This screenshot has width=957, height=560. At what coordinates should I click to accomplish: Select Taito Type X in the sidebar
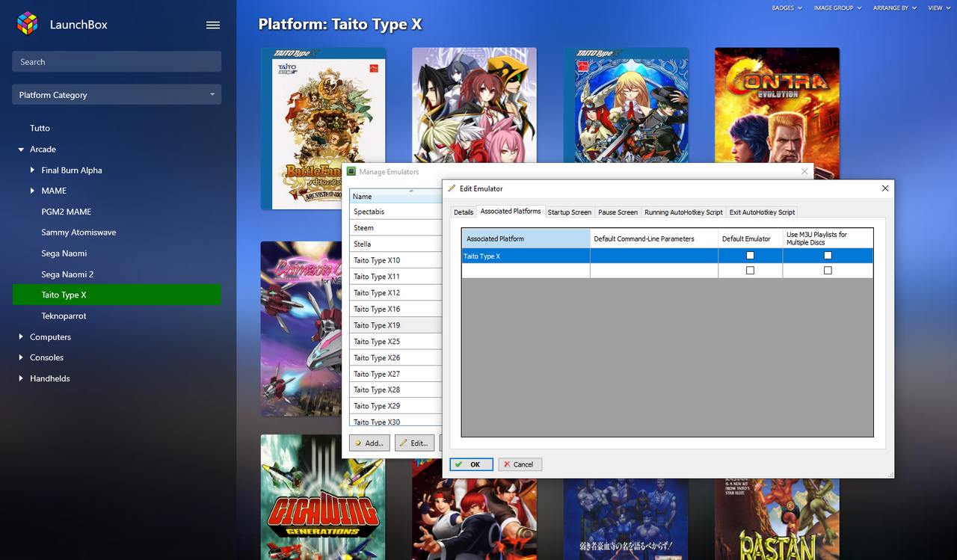117,295
